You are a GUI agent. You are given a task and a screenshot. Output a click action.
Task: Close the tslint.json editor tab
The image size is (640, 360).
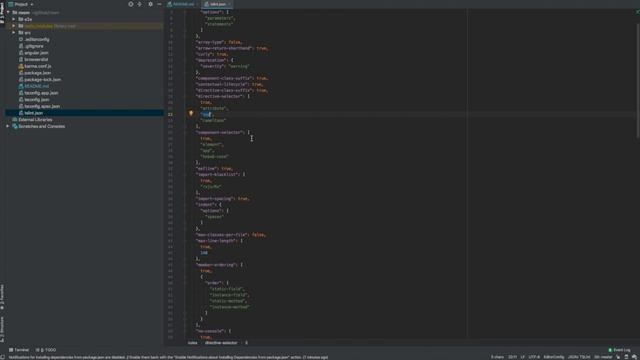(229, 4)
